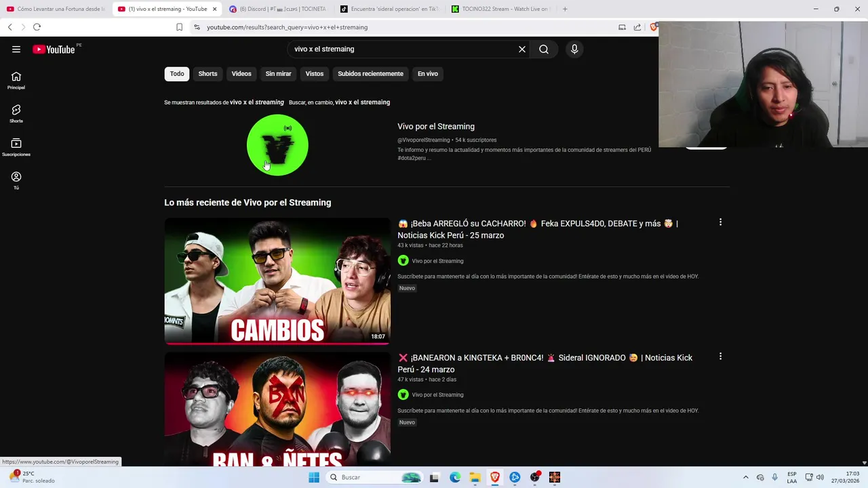
Task: Switch to Cómo Levantar una Fortuna tab
Action: [56, 9]
